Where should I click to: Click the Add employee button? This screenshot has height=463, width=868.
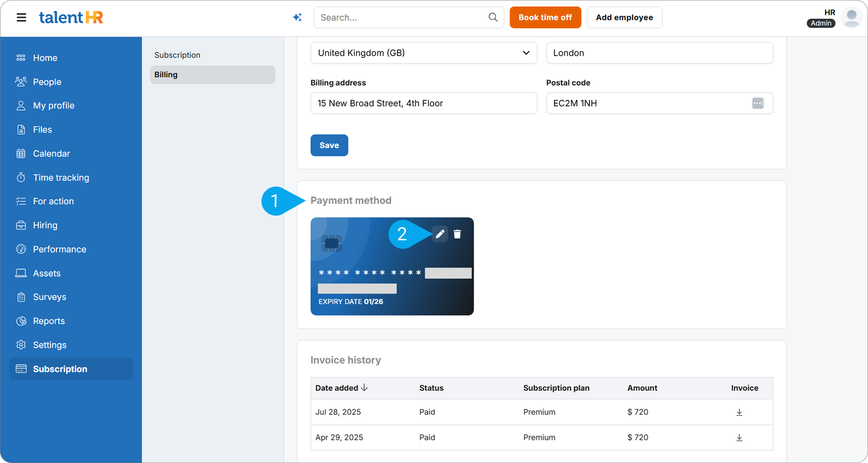coord(624,17)
